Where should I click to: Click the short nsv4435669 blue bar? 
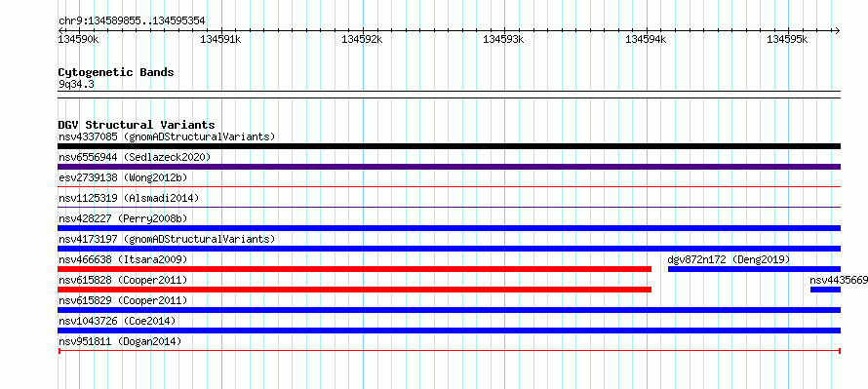pyautogui.click(x=825, y=290)
